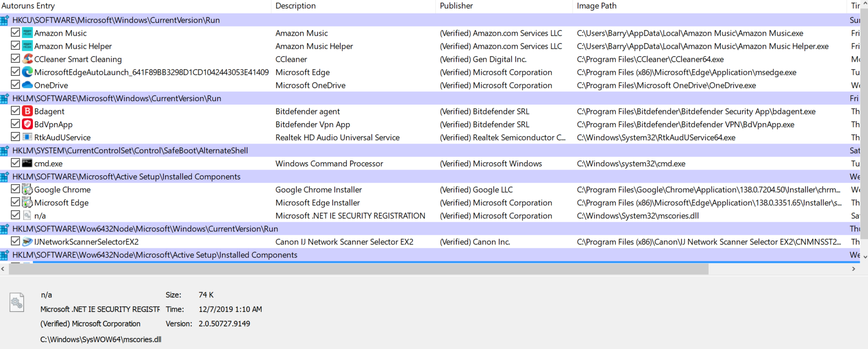The width and height of the screenshot is (868, 349).
Task: Disable the IJNetworkScannerSelectorEX2 entry
Action: (16, 241)
